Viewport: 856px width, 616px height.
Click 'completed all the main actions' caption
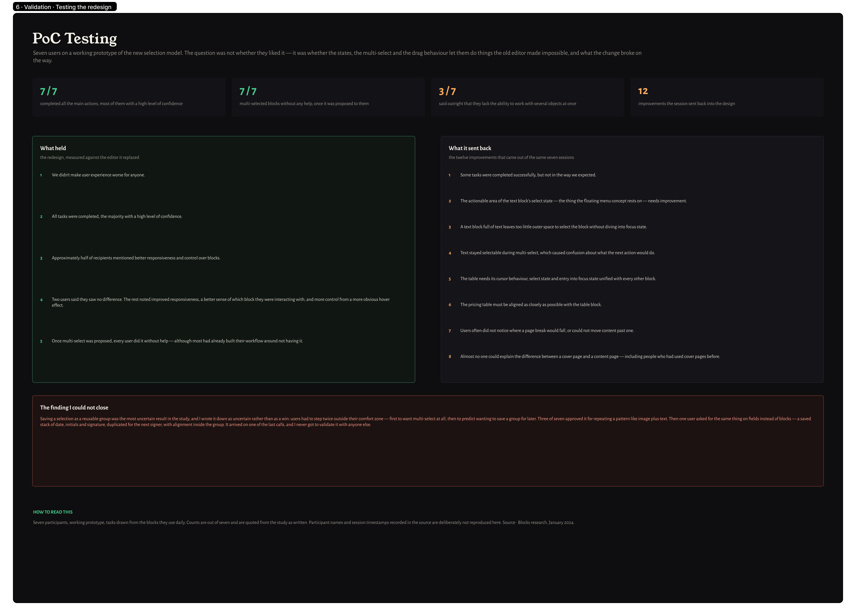click(x=111, y=103)
